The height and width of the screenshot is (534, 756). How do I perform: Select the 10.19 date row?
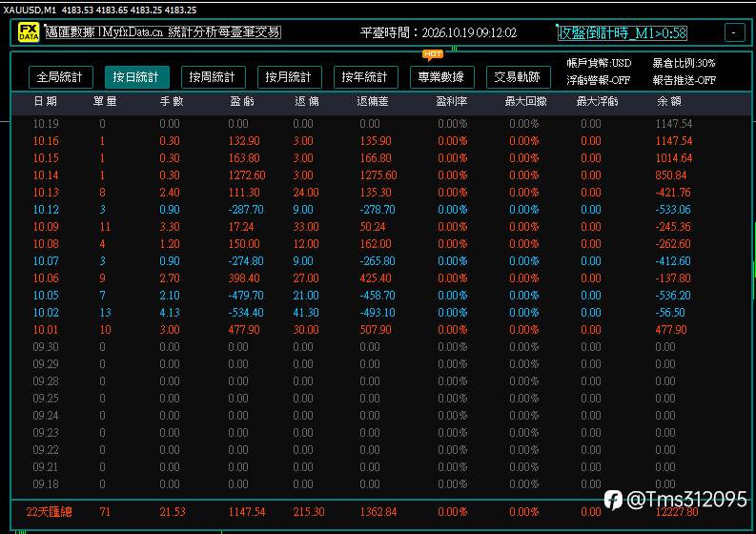tap(381, 124)
